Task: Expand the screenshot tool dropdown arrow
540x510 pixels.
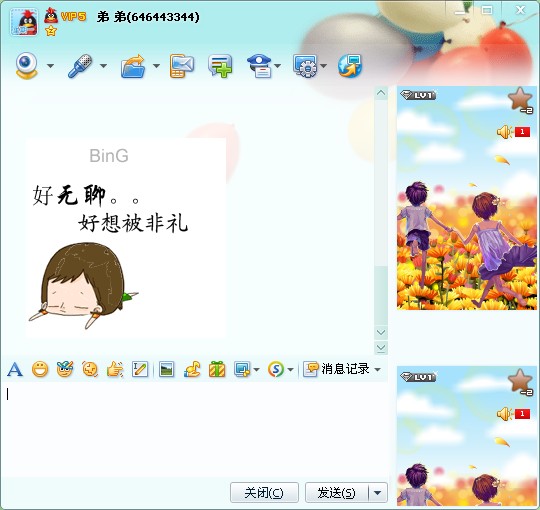Action: [256, 370]
